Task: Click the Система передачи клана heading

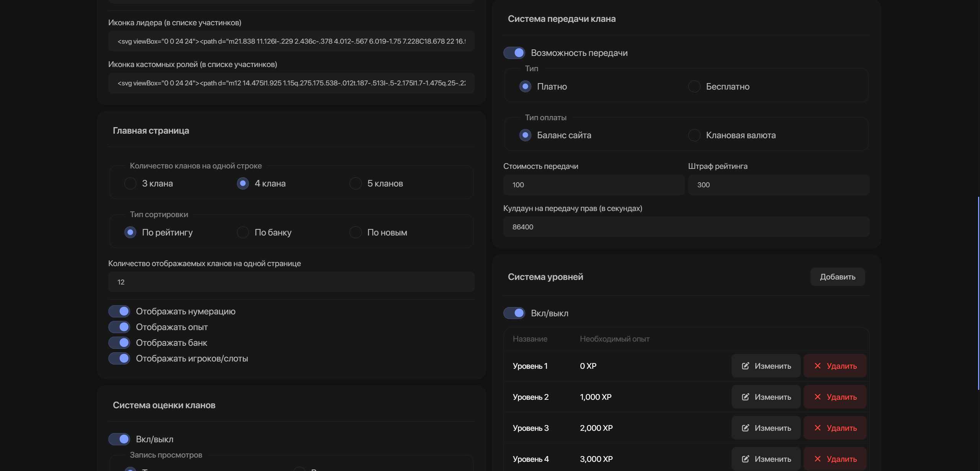Action: tap(562, 19)
